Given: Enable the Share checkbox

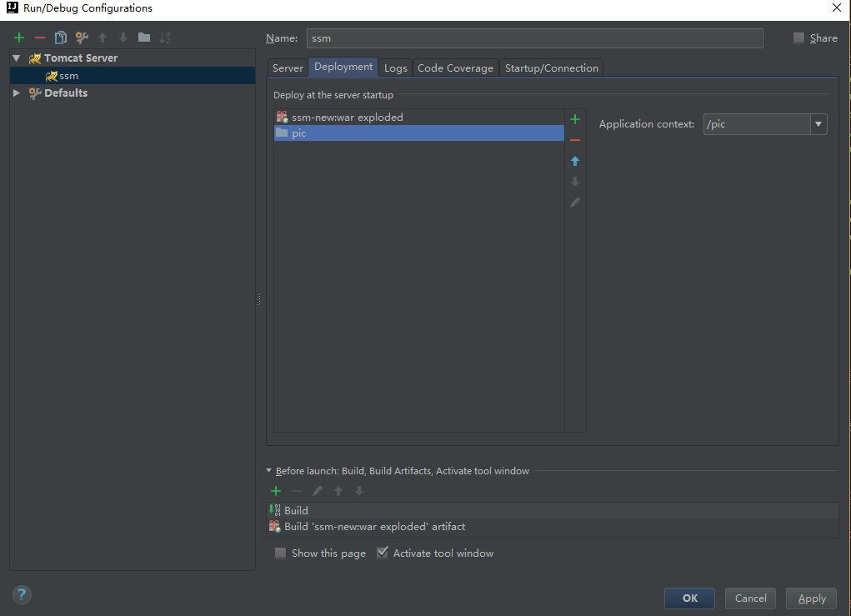Looking at the screenshot, I should pyautogui.click(x=799, y=38).
